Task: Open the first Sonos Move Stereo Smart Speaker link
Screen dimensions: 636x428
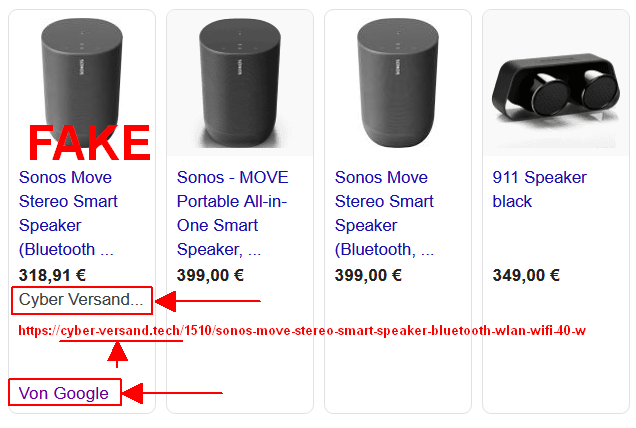Action: point(68,213)
